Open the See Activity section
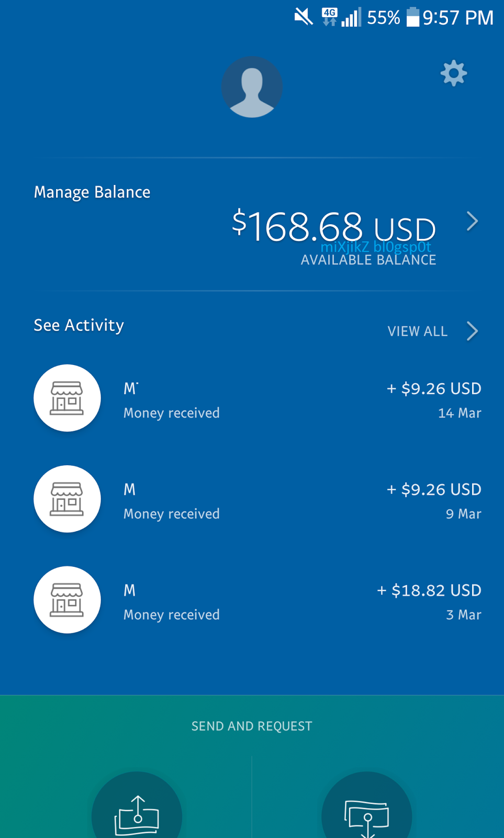This screenshot has height=838, width=504. [x=79, y=325]
